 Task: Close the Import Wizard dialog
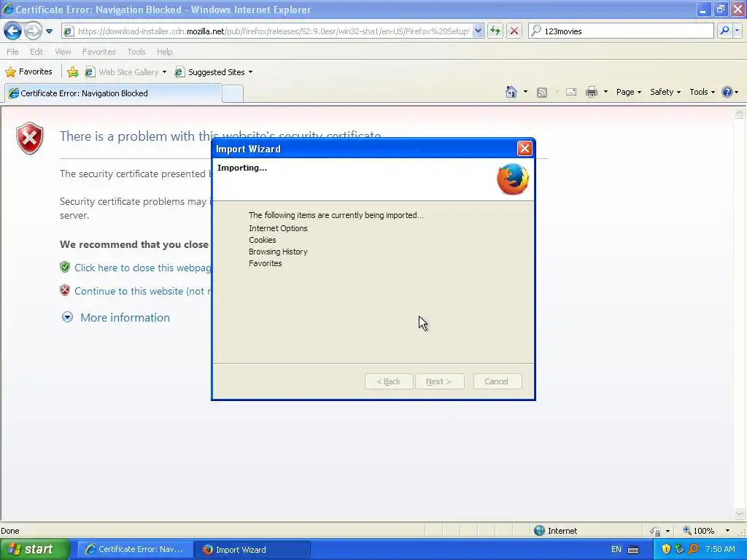525,149
